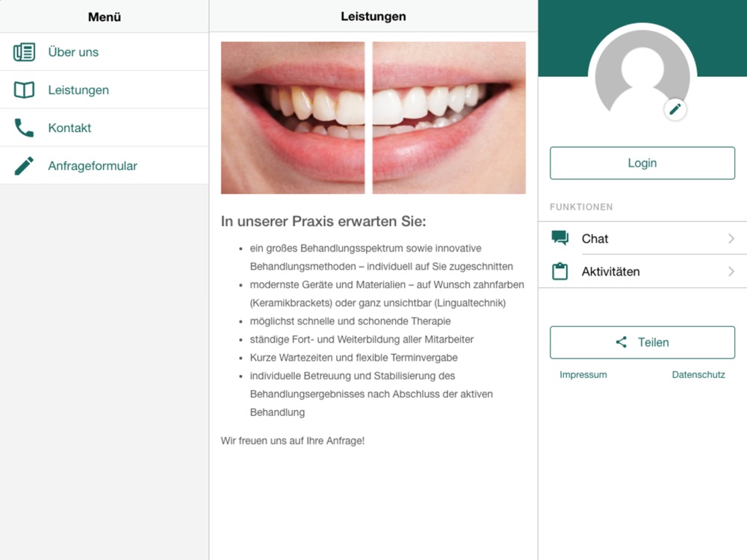Click the teeth whitening comparison image

[373, 118]
